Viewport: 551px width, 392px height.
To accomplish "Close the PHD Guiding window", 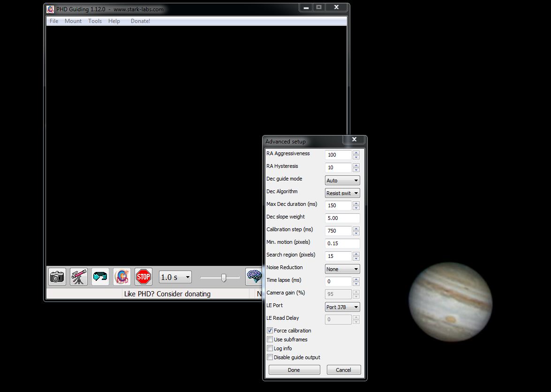I will (x=336, y=8).
